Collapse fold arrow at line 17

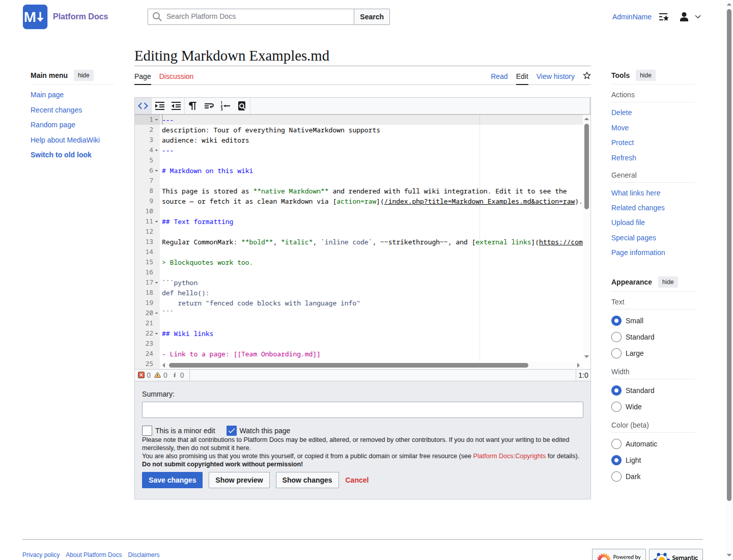pos(157,283)
